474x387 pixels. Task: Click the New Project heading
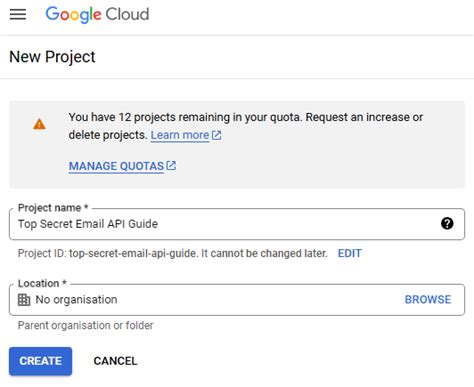click(52, 57)
